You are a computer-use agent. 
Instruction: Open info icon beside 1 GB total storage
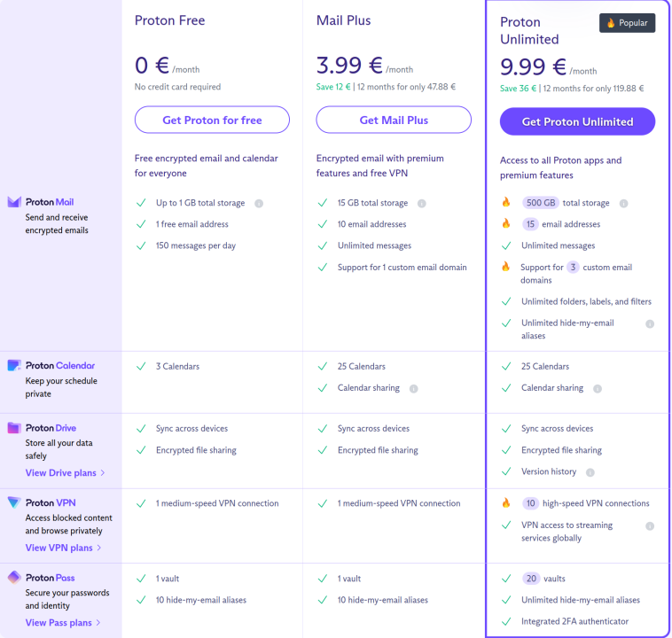(259, 203)
